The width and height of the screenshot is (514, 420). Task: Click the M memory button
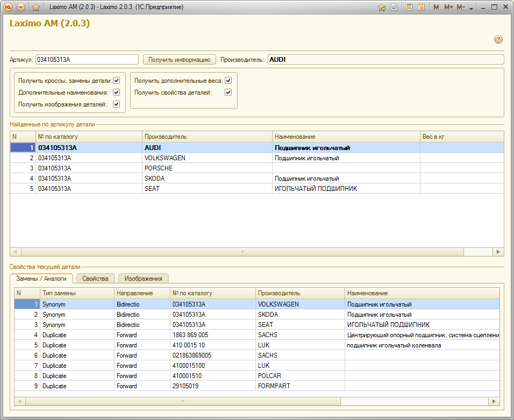coord(436,7)
